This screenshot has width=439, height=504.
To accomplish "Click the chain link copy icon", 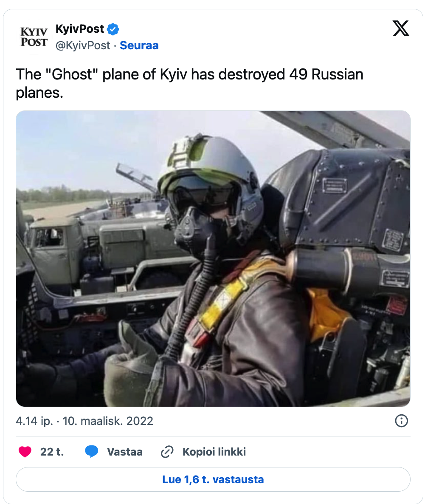I will pos(167,452).
